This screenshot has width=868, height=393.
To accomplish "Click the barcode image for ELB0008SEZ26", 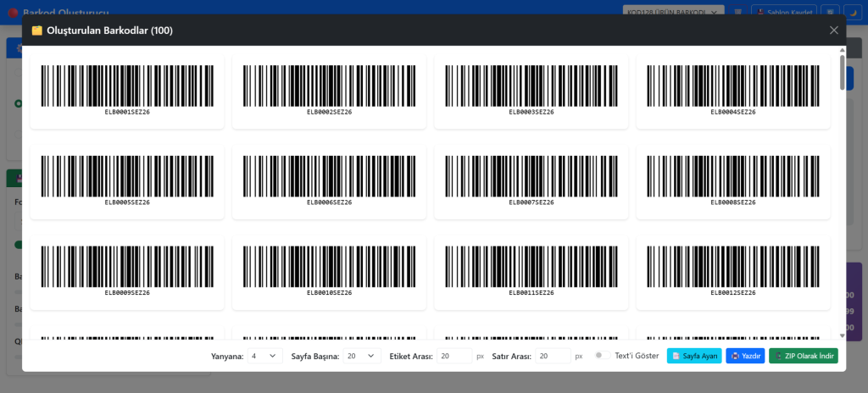I will click(733, 176).
